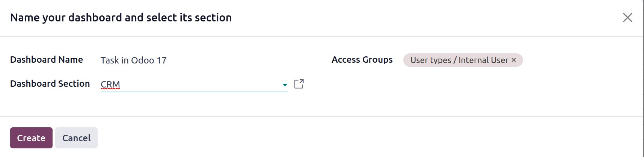Click the word 'Internal User' inside the tag
The width and height of the screenshot is (644, 157).
point(483,60)
